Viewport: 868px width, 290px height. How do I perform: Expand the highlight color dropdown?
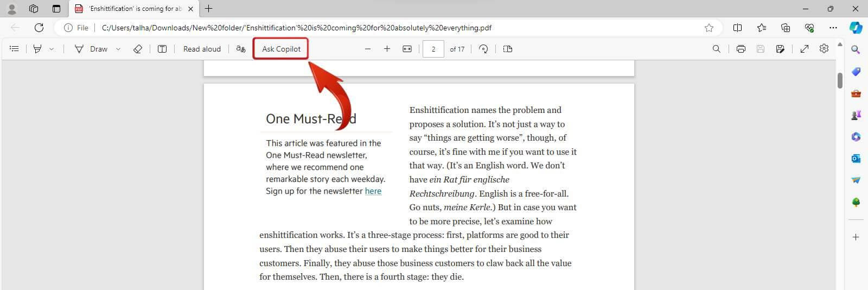(x=52, y=49)
